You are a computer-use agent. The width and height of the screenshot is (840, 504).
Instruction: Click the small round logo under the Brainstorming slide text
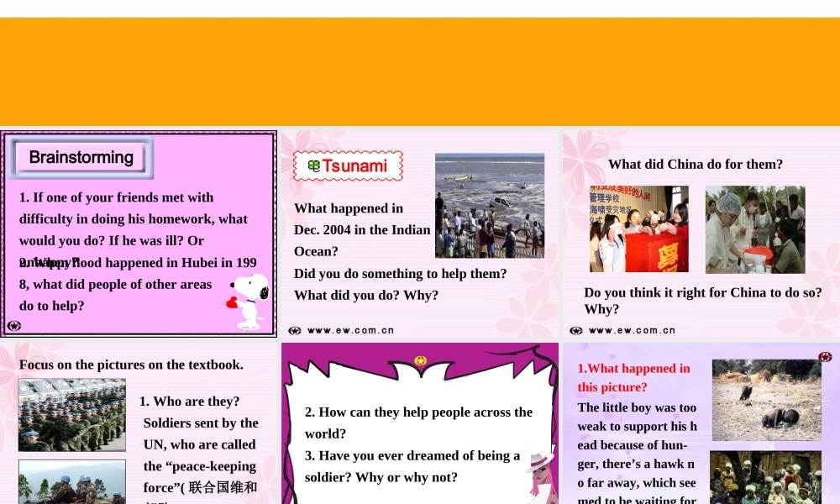pyautogui.click(x=14, y=326)
